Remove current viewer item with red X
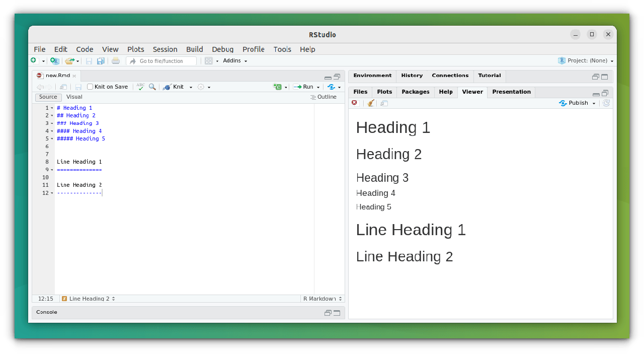The height and width of the screenshot is (354, 644). [355, 103]
